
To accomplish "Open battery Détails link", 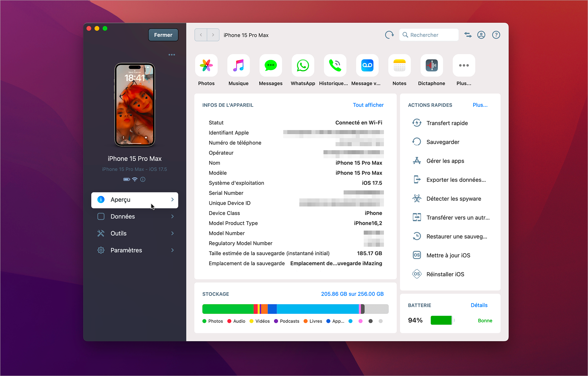I will (x=479, y=305).
